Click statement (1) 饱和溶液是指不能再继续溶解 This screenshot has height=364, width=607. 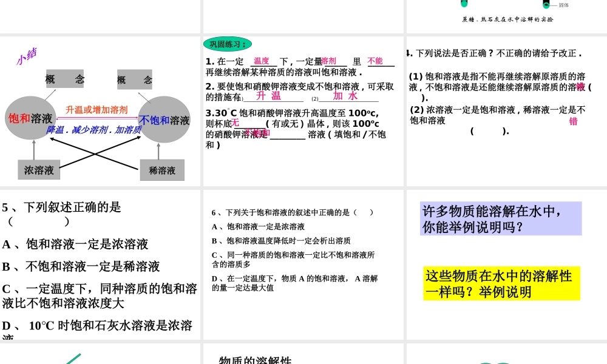click(x=500, y=87)
